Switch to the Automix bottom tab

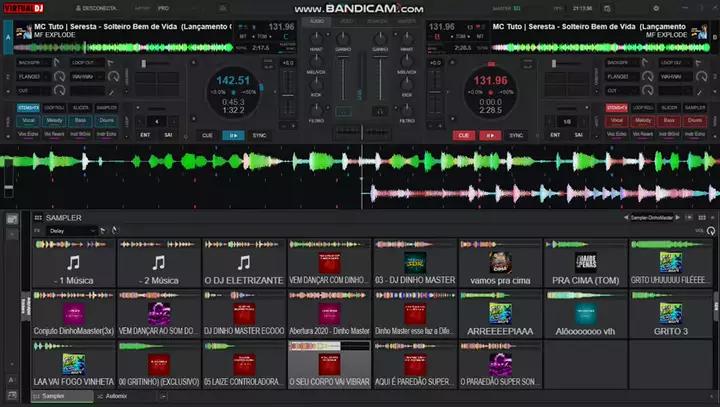(x=116, y=396)
